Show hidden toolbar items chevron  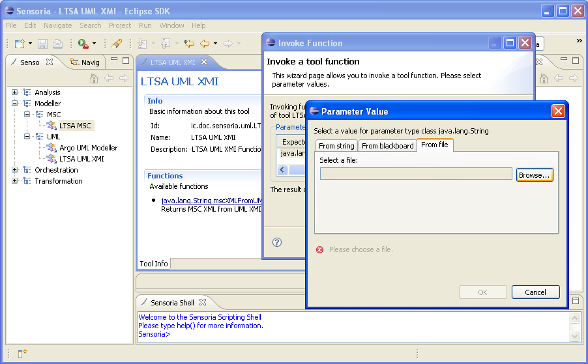pos(579,41)
